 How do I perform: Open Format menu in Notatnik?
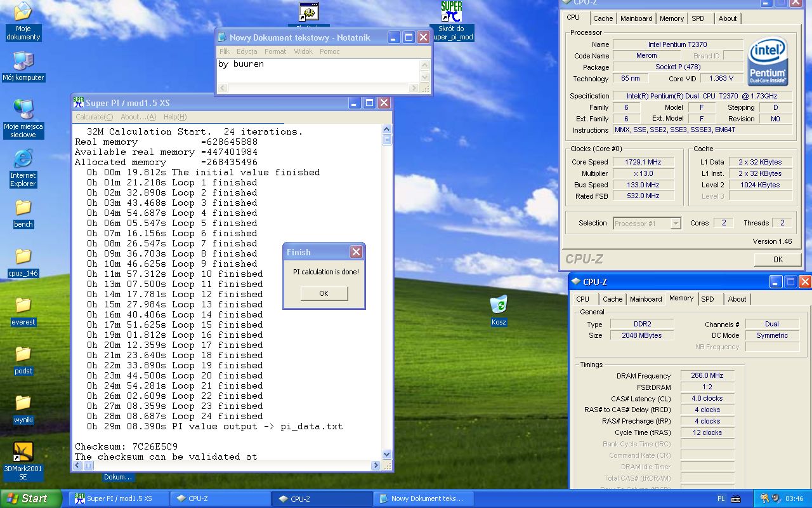coord(275,51)
